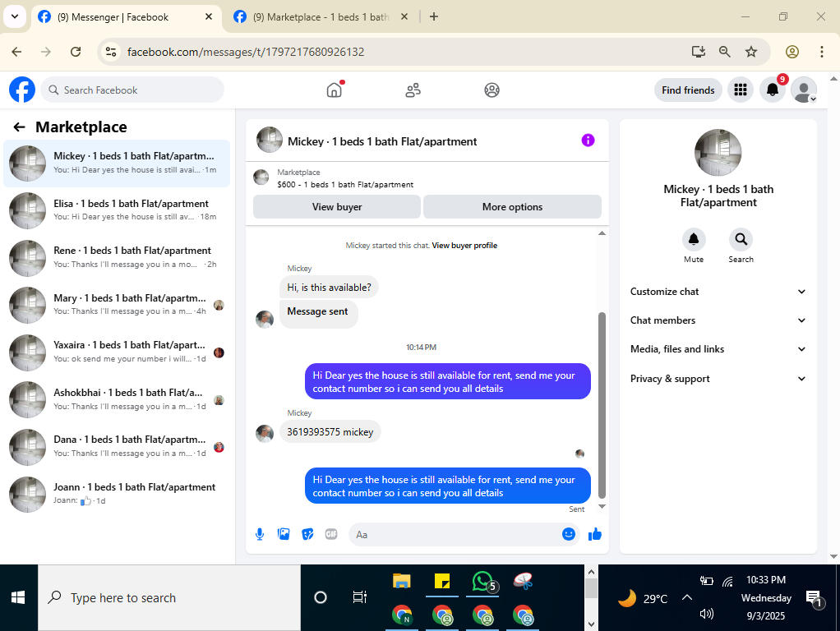
Task: Mute the chat with bell icon
Action: tap(693, 239)
